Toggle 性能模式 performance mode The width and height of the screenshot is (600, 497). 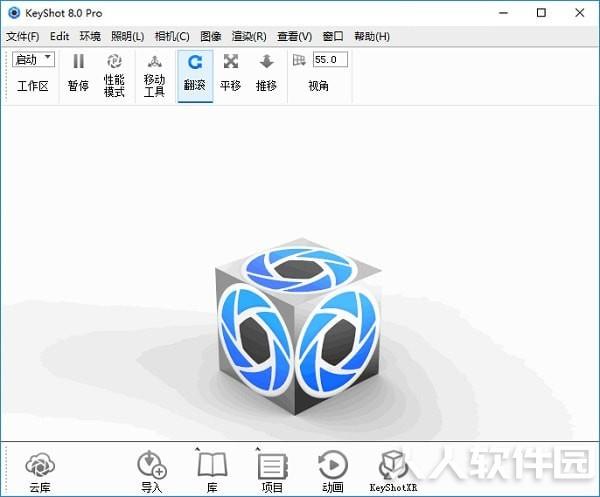pos(114,75)
